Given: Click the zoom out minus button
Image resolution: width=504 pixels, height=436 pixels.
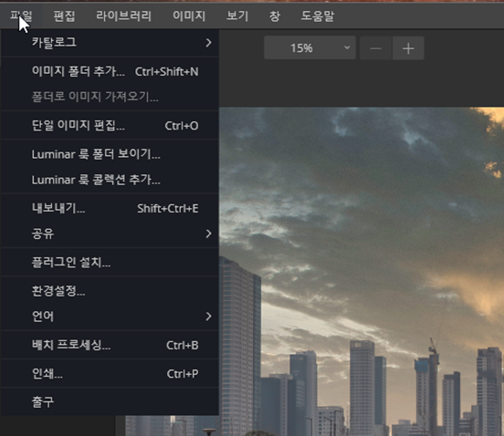Looking at the screenshot, I should (x=376, y=48).
